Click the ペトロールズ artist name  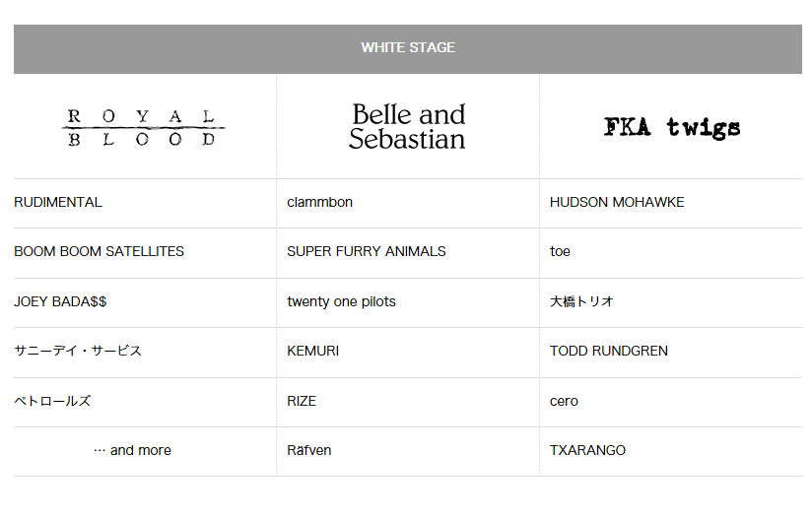pyautogui.click(x=52, y=401)
